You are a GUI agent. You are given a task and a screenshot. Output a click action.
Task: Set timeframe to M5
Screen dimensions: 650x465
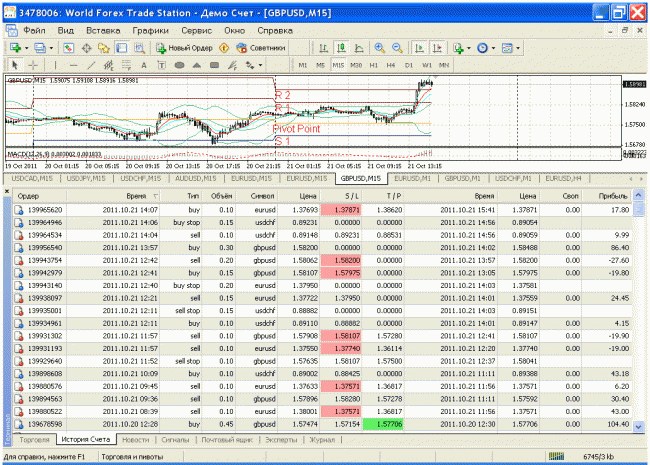[320, 65]
